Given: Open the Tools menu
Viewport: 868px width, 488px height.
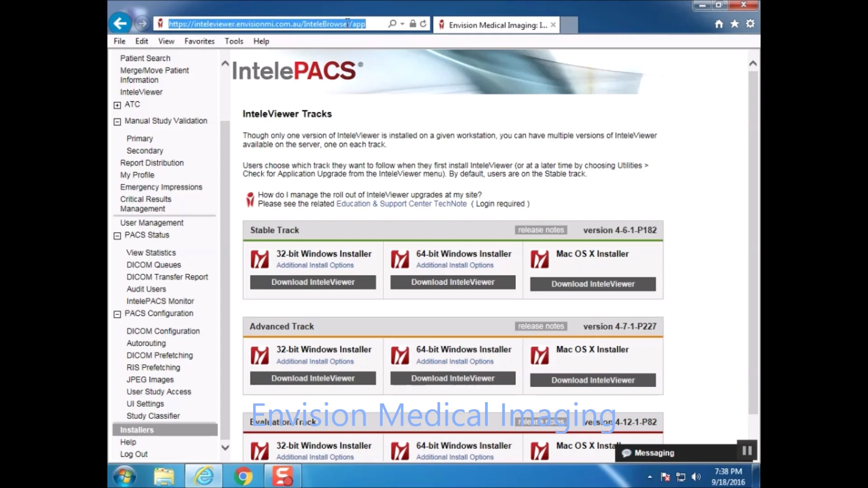Looking at the screenshot, I should (x=234, y=41).
